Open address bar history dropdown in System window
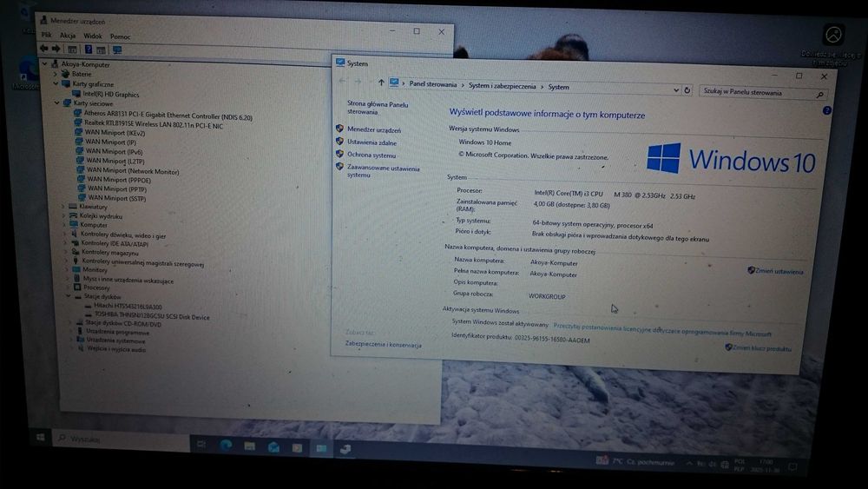868x489 pixels. 676,89
